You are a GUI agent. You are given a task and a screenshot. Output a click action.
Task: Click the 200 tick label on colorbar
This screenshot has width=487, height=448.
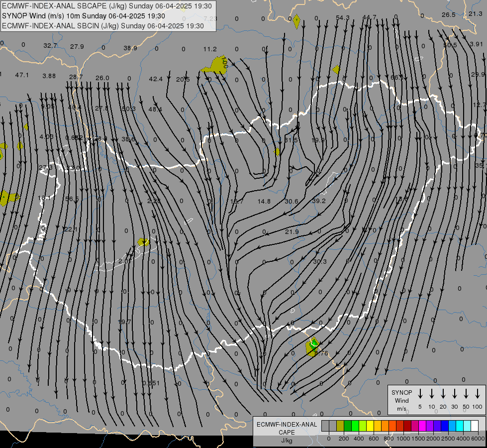[x=344, y=439]
